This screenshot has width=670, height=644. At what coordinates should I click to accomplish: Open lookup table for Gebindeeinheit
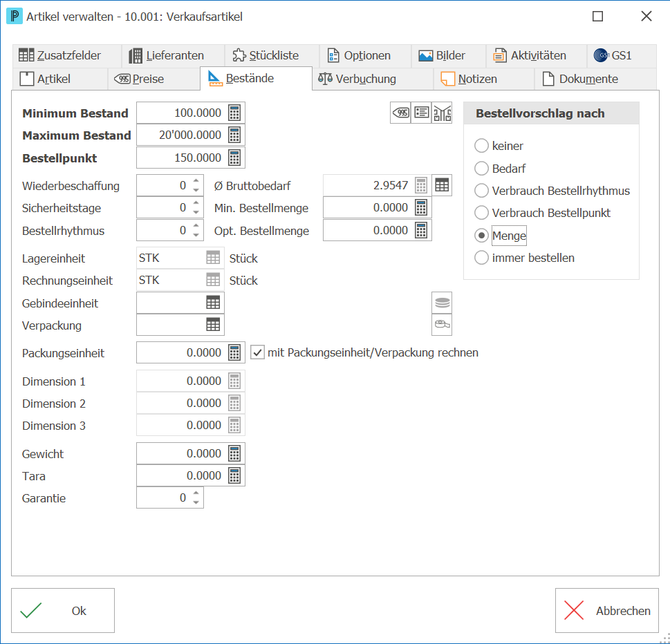(x=213, y=303)
